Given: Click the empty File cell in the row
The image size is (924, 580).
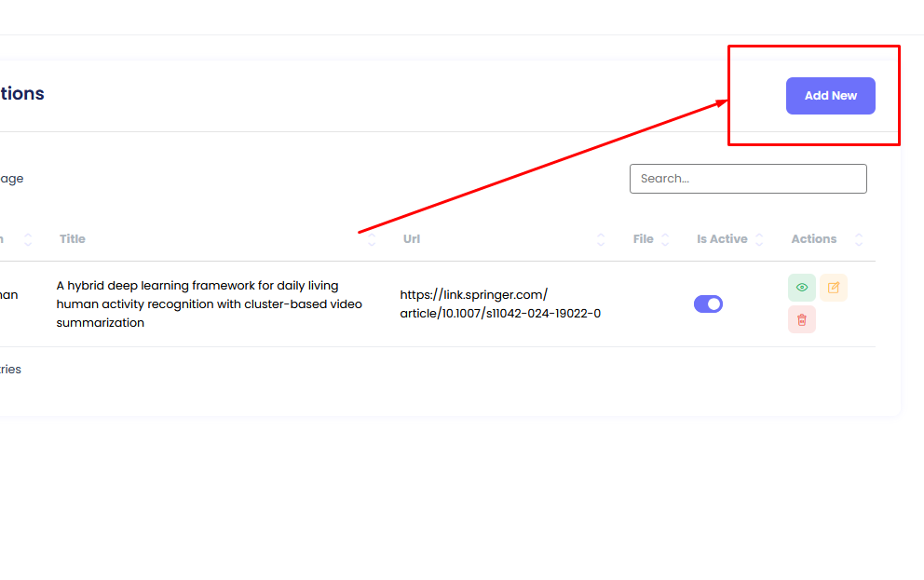Looking at the screenshot, I should (649, 304).
